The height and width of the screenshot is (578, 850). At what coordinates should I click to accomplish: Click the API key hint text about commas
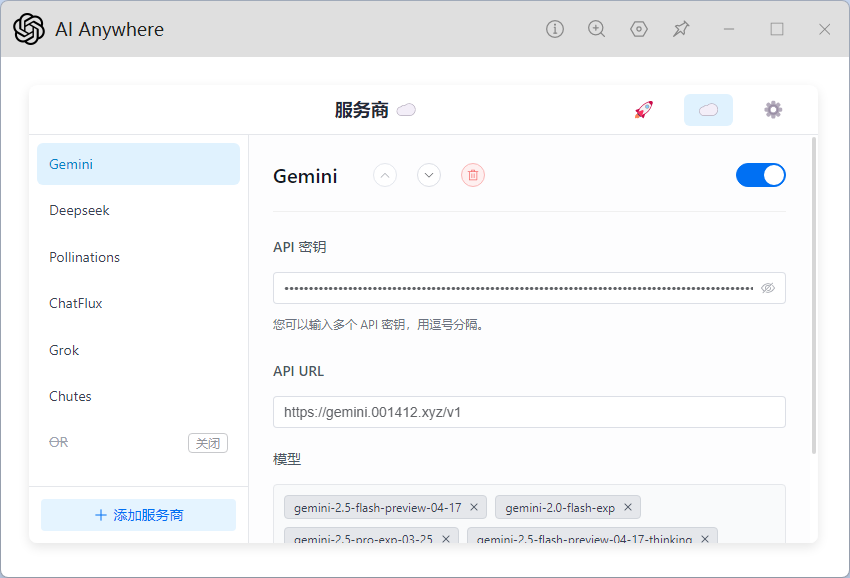click(x=378, y=325)
